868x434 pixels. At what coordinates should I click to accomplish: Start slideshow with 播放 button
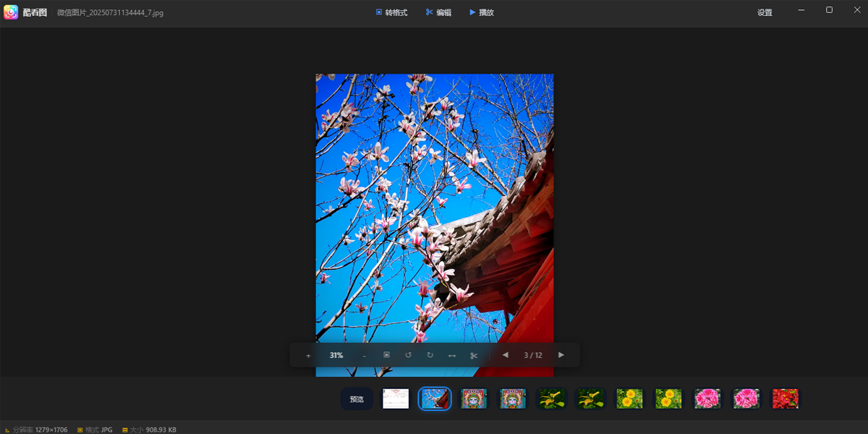(481, 12)
